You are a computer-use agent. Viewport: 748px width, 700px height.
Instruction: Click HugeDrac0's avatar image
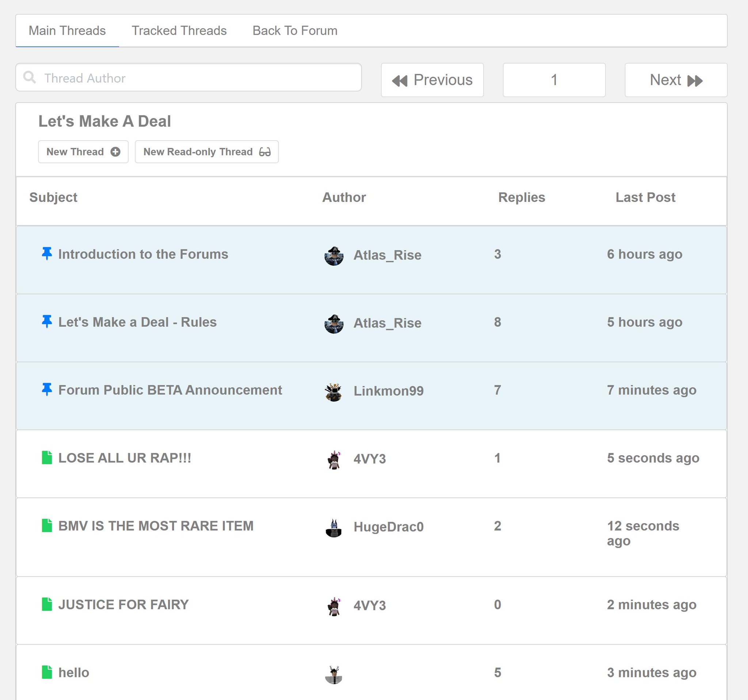pos(333,528)
